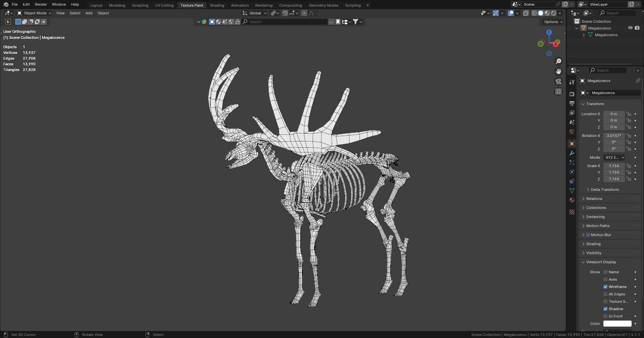Pin the Megaloceros properties panel

point(638,81)
